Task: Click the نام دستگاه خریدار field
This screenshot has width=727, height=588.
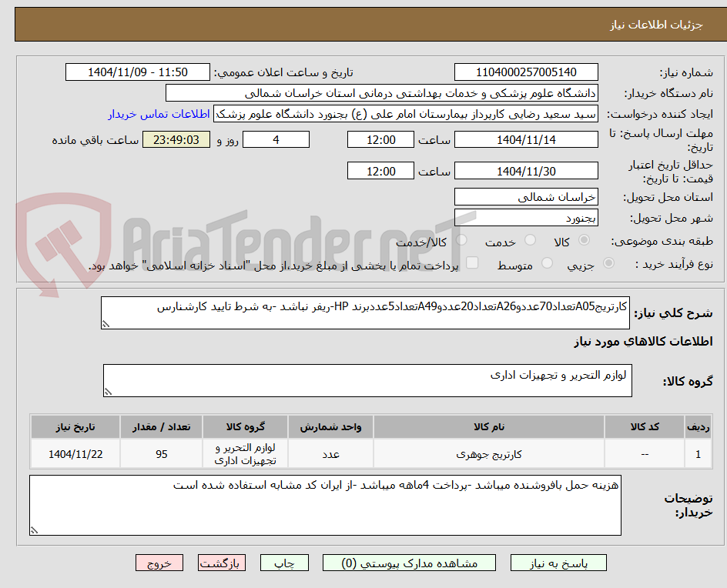Action: coord(381,93)
